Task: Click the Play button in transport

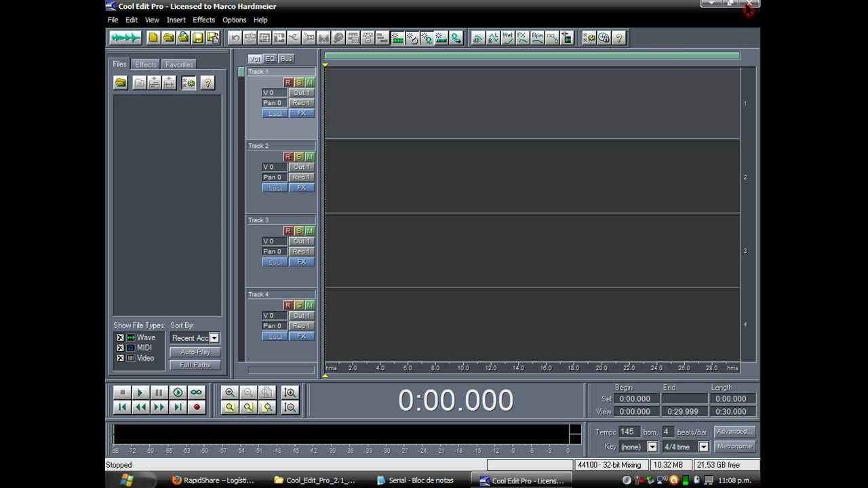Action: click(x=140, y=392)
